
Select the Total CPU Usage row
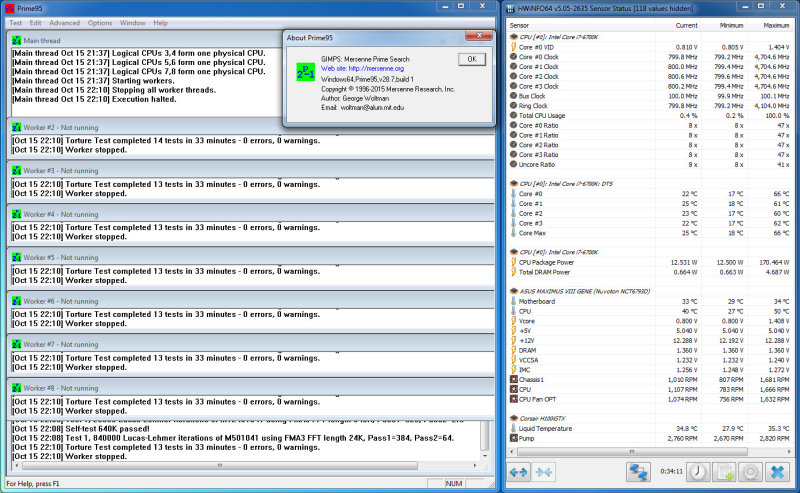pos(651,116)
